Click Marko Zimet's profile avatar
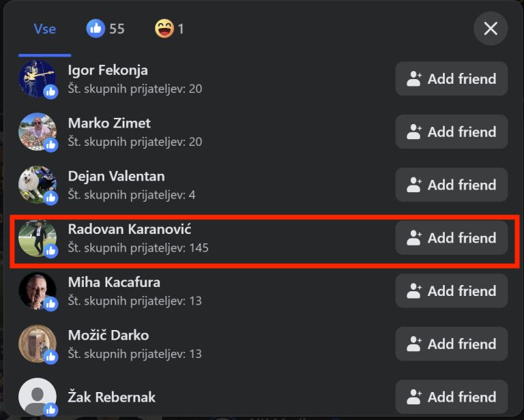Screen dimensions: 524x420 (x=38, y=132)
